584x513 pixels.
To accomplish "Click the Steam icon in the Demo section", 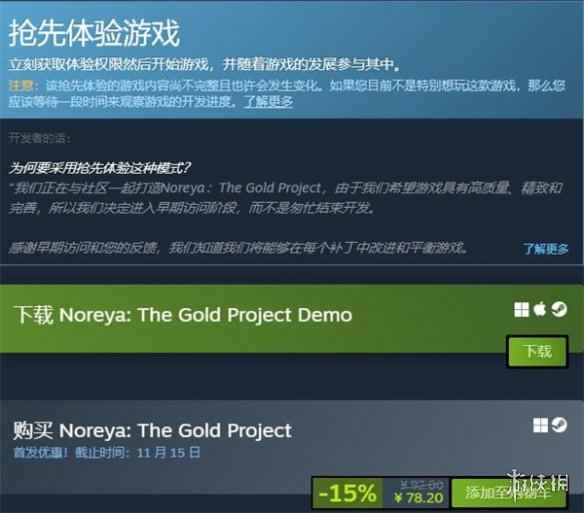I will pyautogui.click(x=559, y=309).
